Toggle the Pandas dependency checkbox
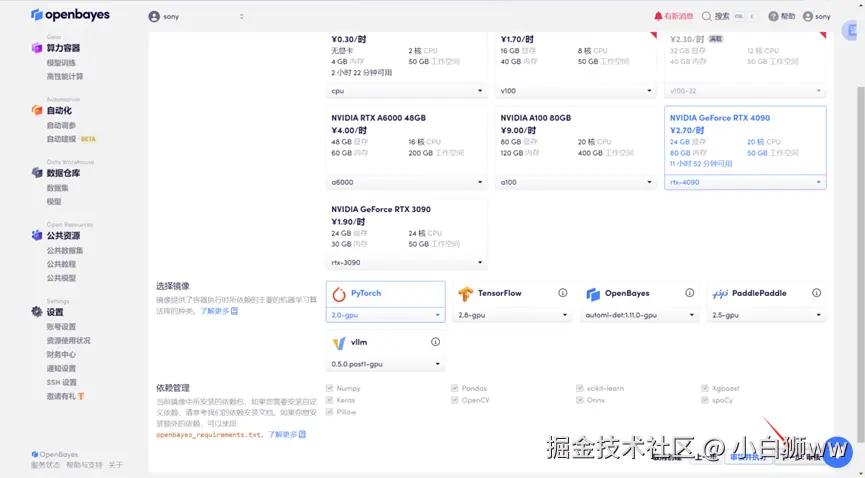 click(455, 388)
